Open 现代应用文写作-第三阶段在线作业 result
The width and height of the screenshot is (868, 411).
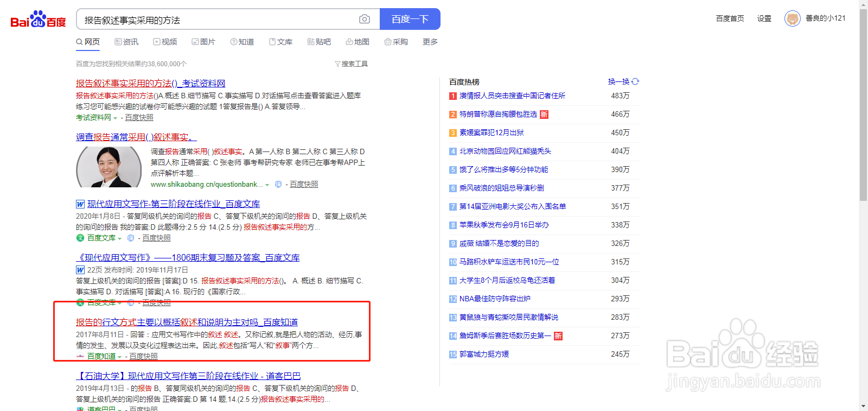(174, 204)
